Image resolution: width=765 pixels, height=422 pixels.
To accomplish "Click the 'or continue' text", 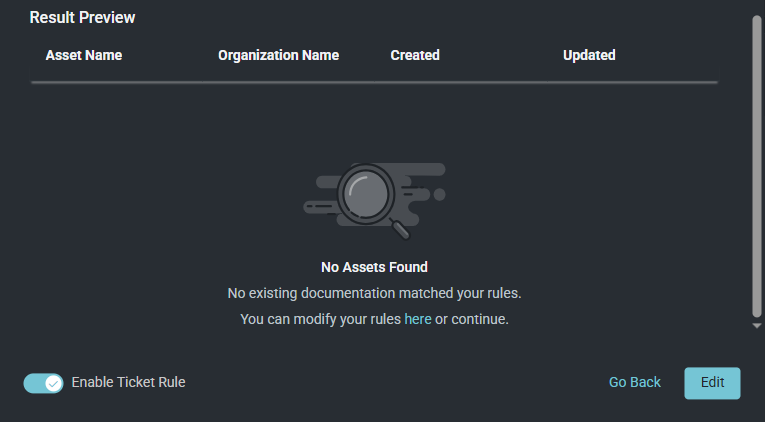I will tap(472, 320).
